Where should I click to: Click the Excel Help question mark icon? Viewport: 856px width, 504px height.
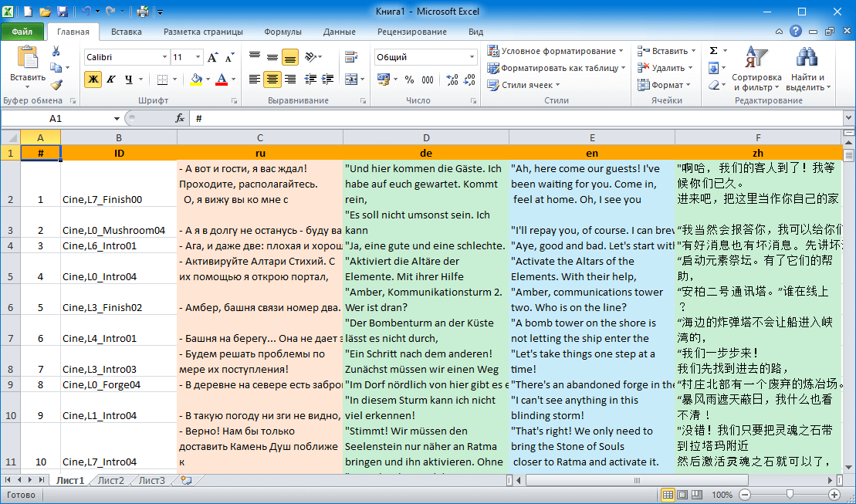796,31
